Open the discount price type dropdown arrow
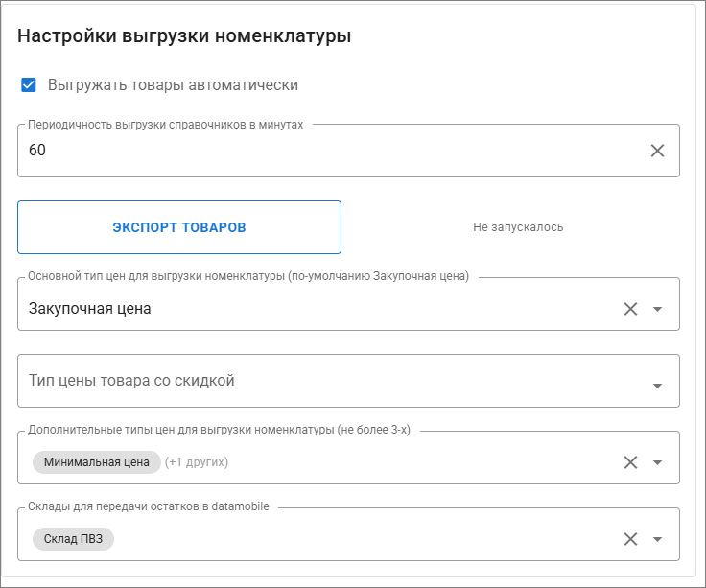 [x=657, y=386]
